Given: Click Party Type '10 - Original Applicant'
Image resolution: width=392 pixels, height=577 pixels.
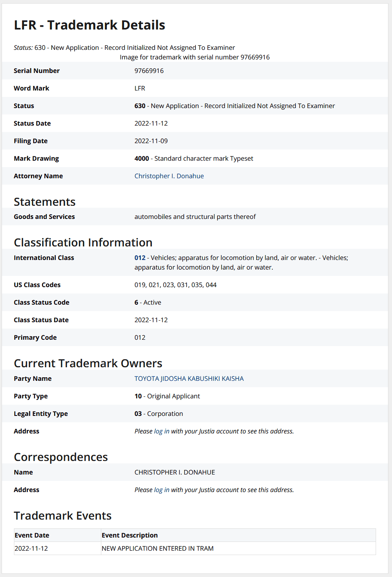Looking at the screenshot, I should click(x=167, y=396).
